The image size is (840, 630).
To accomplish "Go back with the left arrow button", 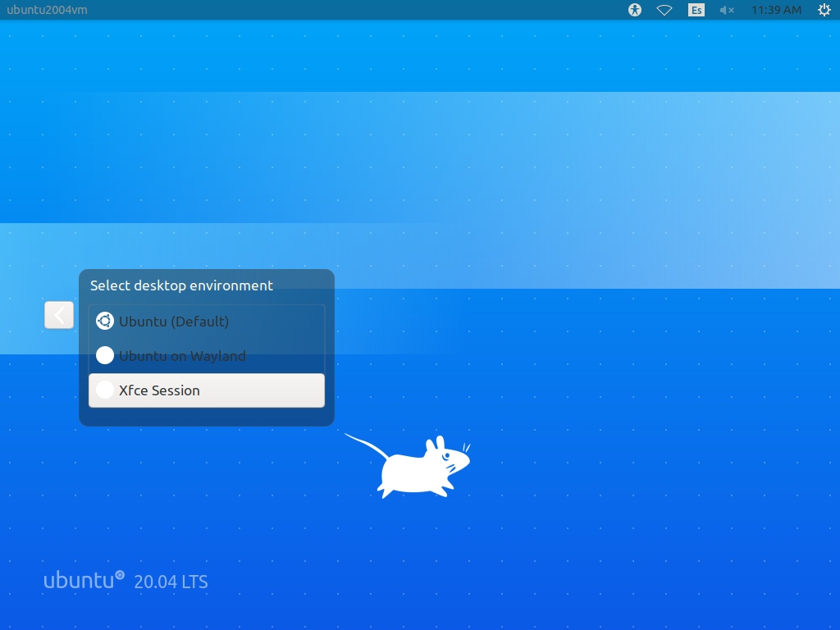I will coord(59,315).
